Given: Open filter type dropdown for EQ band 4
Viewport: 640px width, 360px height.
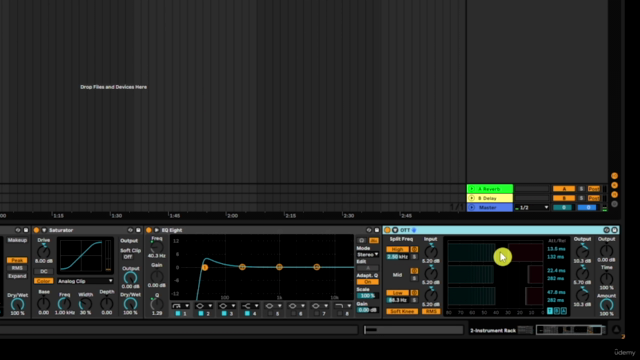Looking at the screenshot, I should pyautogui.click(x=250, y=306).
